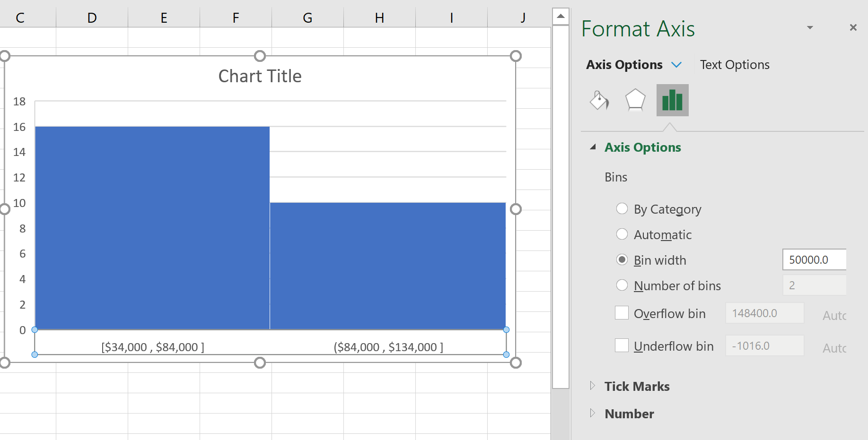Screen dimensions: 868x440
Task: Click the Chart Title text
Action: [x=260, y=76]
